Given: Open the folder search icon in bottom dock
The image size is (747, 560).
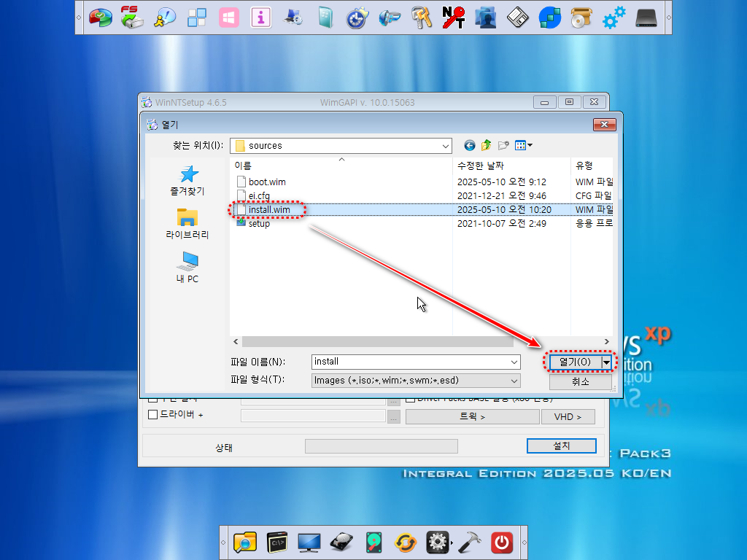Looking at the screenshot, I should (x=245, y=542).
